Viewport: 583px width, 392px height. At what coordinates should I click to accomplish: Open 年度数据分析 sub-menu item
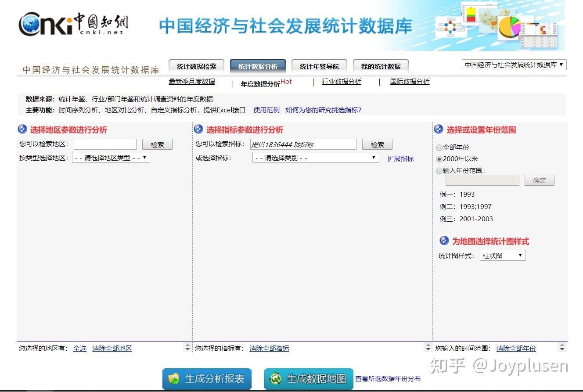tap(260, 84)
